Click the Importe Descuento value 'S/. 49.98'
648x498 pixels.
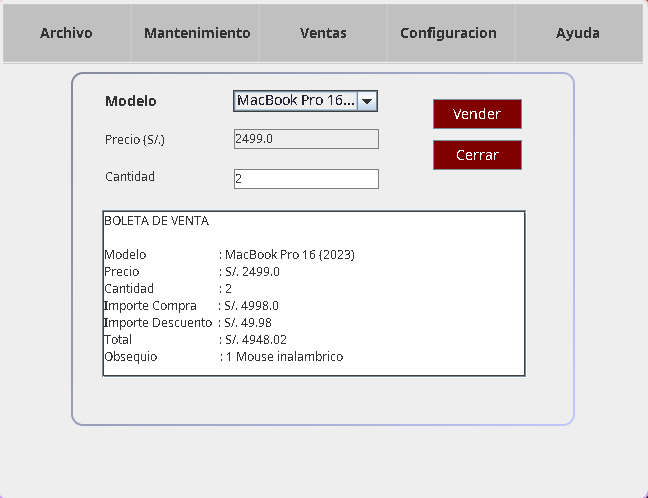[248, 322]
